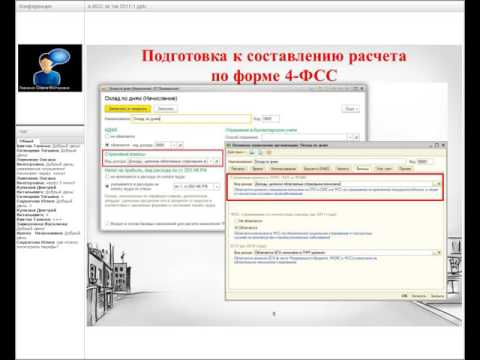Toggle the checkbox at the bottom of the Оклад по дням window
Screen dimensions: 480x360
click(107, 223)
